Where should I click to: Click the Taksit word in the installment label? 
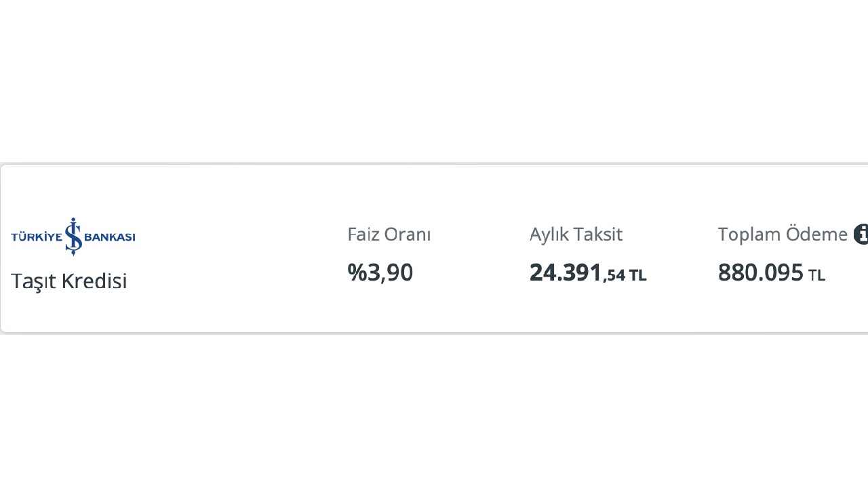[599, 235]
